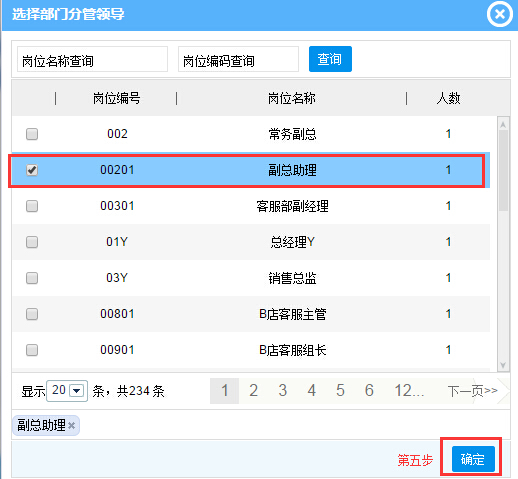This screenshot has height=479, width=518.
Task: Check the box for 常务副总 row
Action: 32,134
